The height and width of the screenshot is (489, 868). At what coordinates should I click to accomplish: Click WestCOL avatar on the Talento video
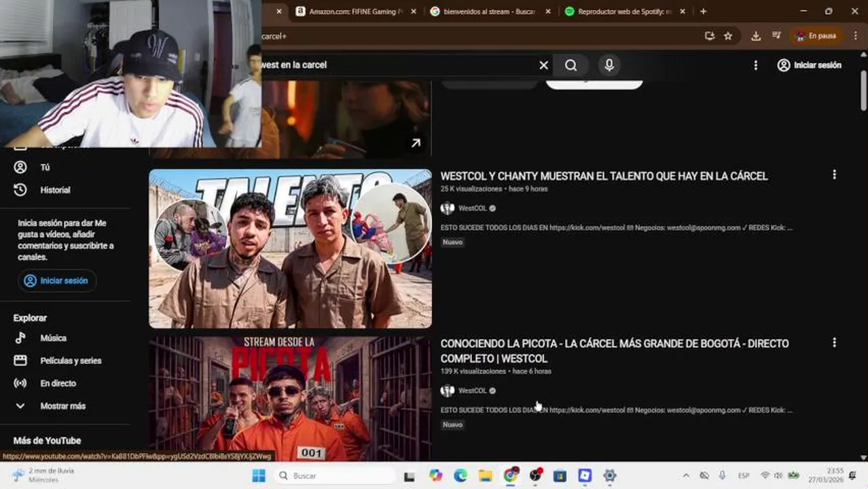tap(447, 209)
